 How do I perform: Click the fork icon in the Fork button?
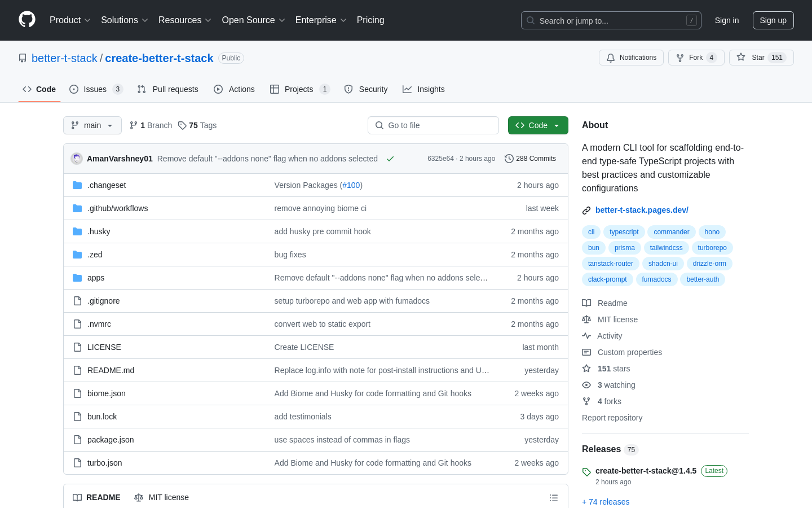coord(680,58)
